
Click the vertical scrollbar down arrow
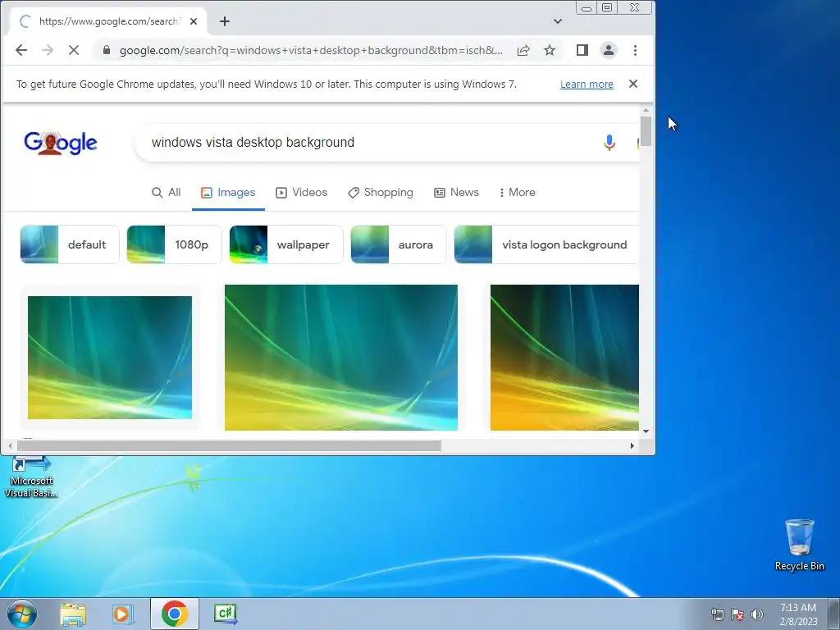coord(646,431)
